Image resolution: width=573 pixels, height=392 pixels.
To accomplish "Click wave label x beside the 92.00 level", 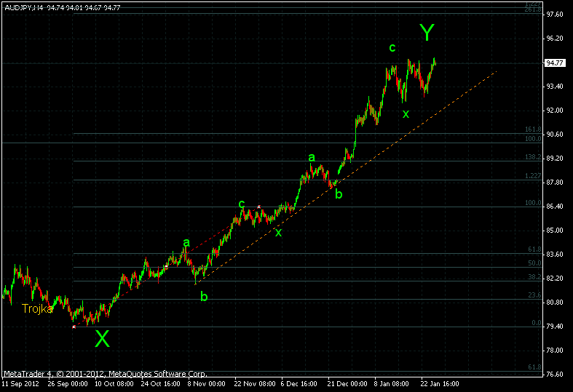I will pyautogui.click(x=406, y=114).
